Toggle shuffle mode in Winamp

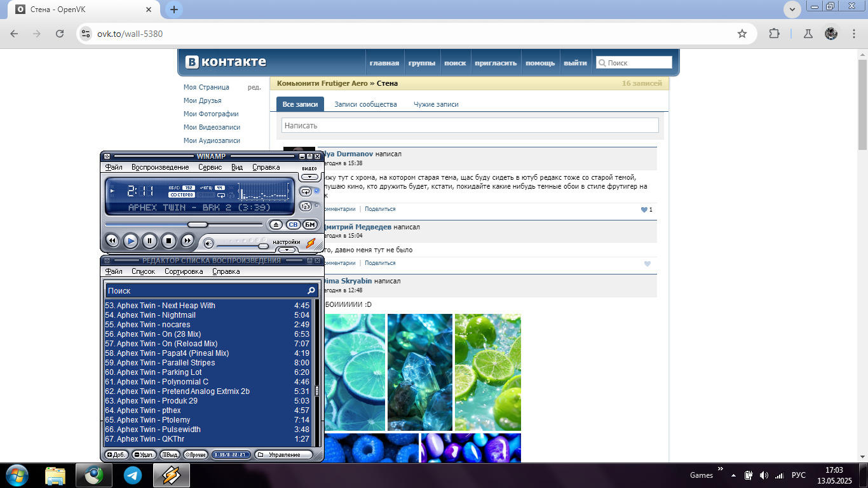306,205
